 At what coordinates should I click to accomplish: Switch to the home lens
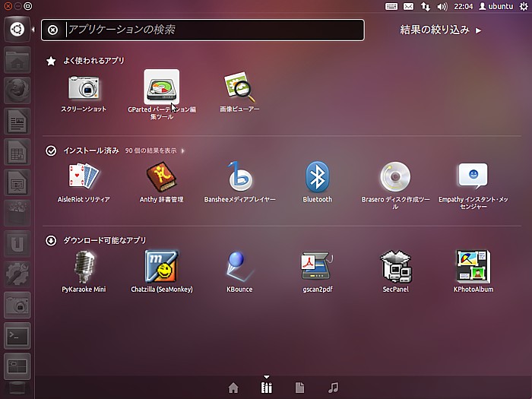pyautogui.click(x=233, y=388)
